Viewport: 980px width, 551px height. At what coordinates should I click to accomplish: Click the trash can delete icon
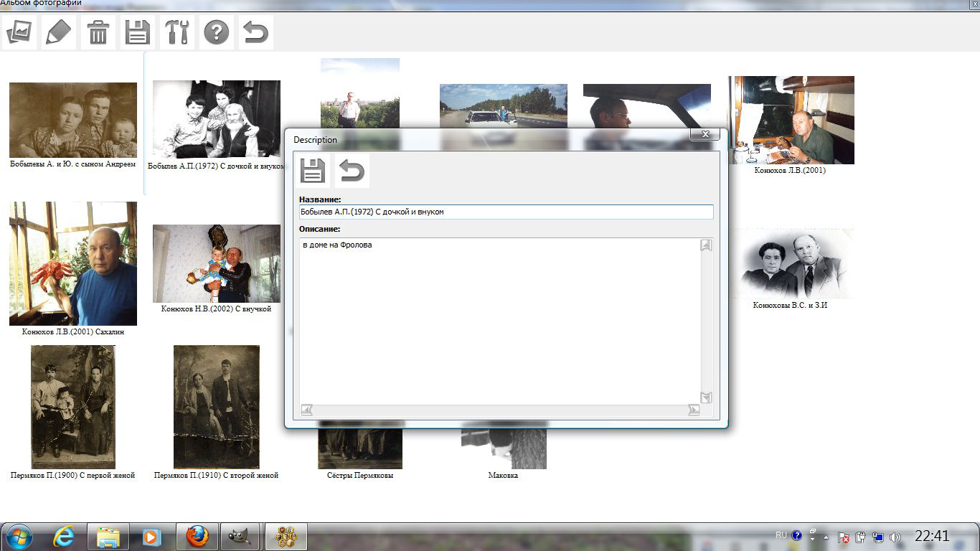pyautogui.click(x=98, y=32)
